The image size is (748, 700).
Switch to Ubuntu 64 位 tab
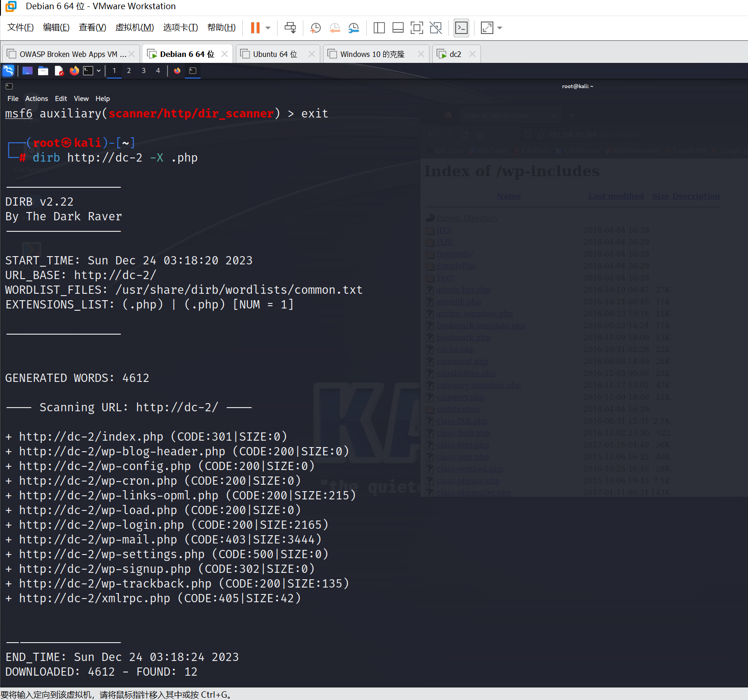tap(278, 54)
